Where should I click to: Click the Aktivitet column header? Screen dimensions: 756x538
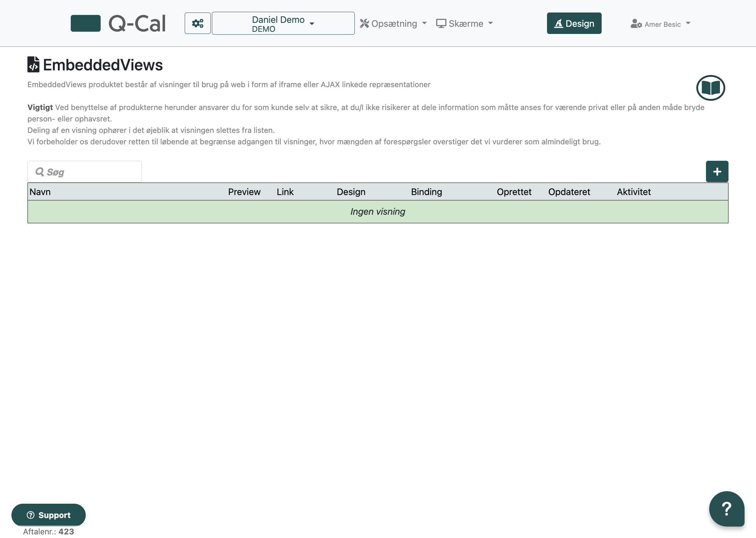(634, 192)
